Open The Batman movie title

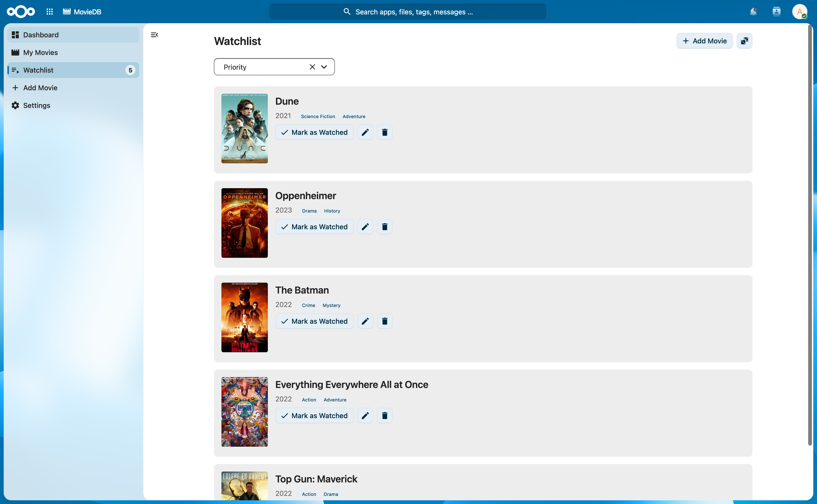[x=302, y=290]
